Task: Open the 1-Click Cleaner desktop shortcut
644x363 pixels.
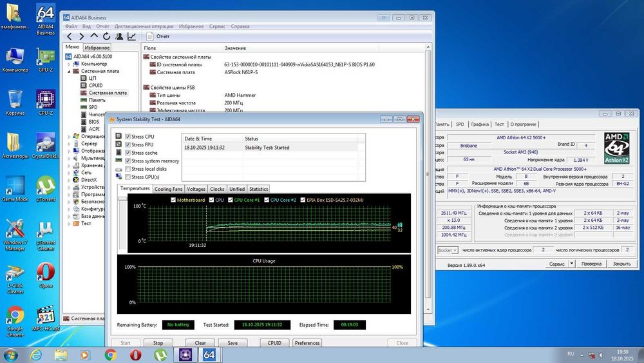Action: 15,278
